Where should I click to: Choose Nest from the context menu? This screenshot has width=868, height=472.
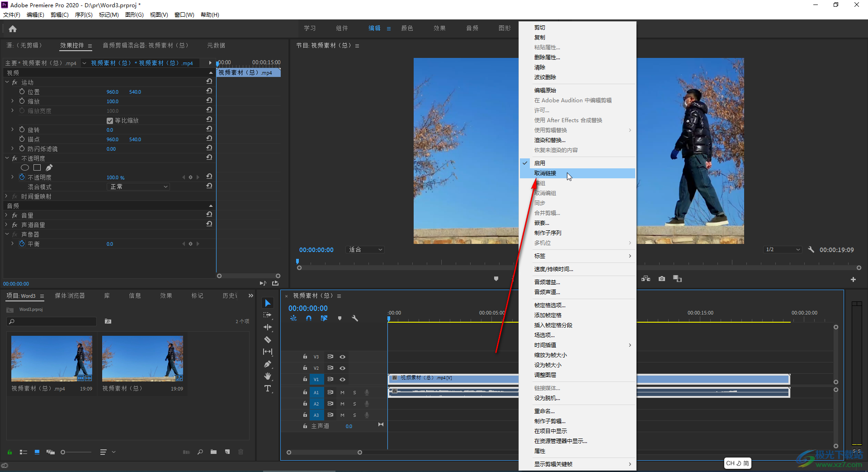tap(577, 223)
